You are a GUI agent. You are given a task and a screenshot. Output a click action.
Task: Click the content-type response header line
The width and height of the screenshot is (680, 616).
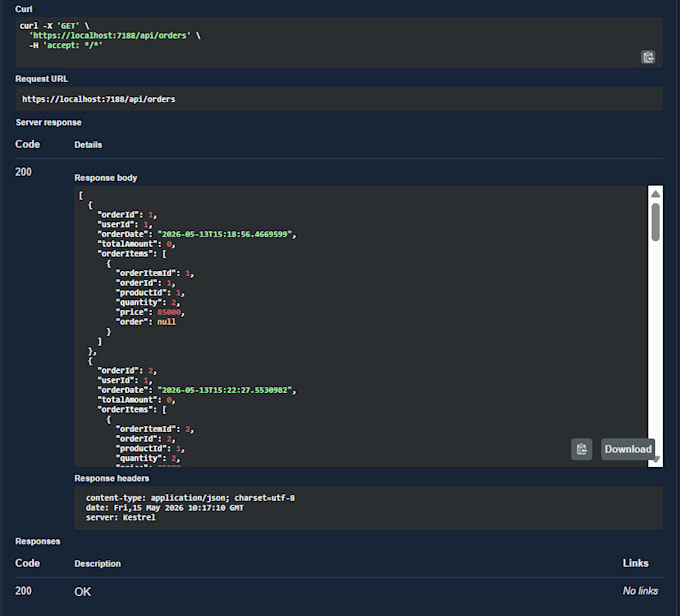(190, 498)
